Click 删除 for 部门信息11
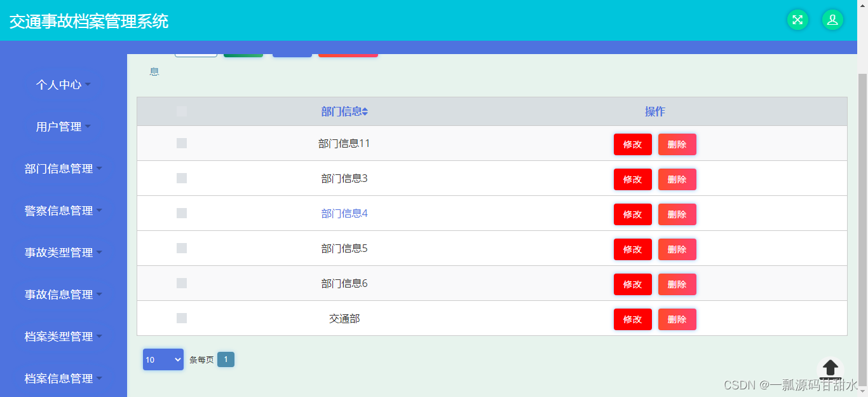 click(677, 144)
